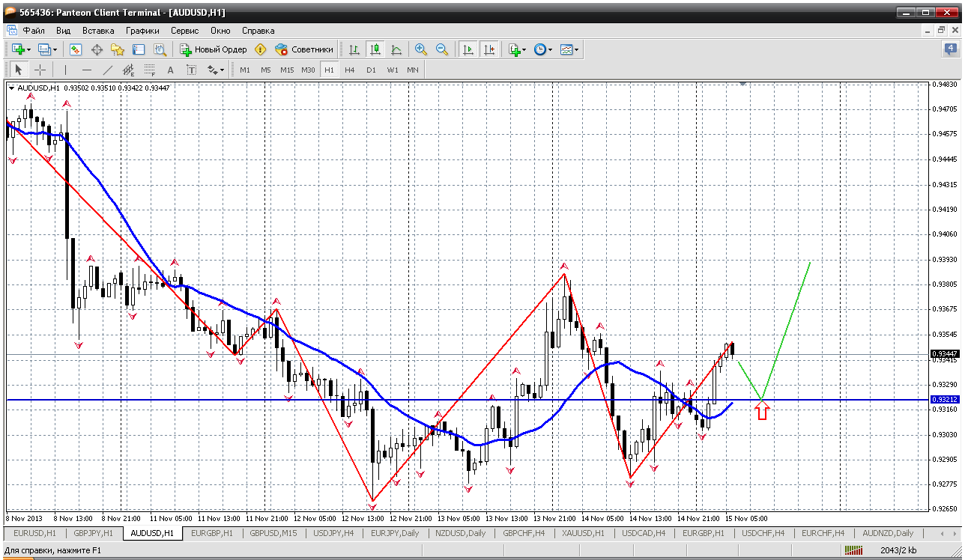
Task: Switch chart to bar chart mode
Action: [354, 49]
